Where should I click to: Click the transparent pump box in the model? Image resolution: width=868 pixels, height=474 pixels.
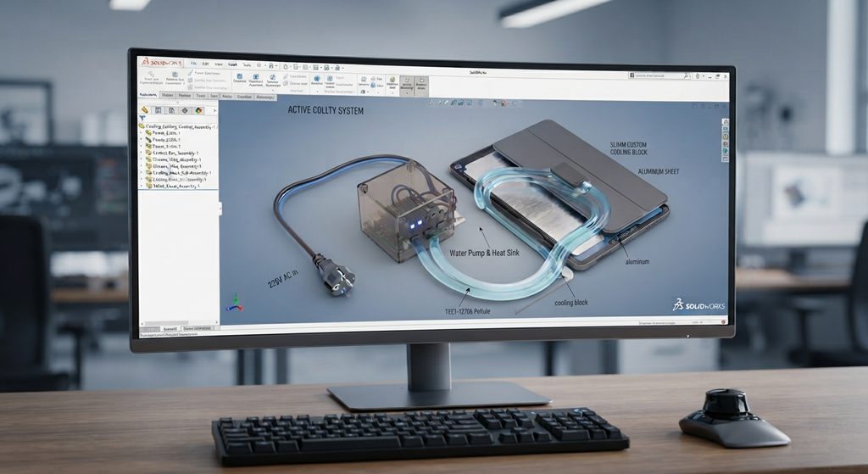click(406, 210)
